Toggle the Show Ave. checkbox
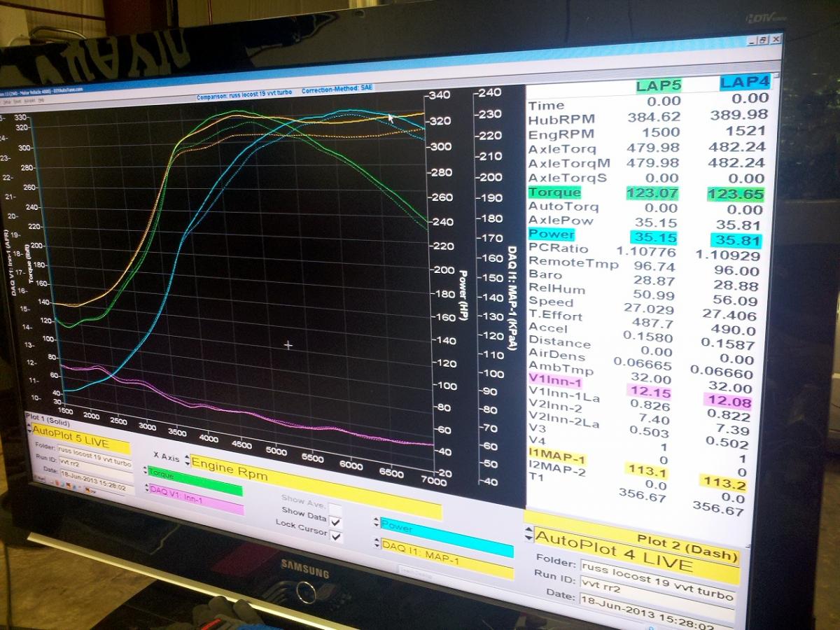This screenshot has height=630, width=840. 335,509
